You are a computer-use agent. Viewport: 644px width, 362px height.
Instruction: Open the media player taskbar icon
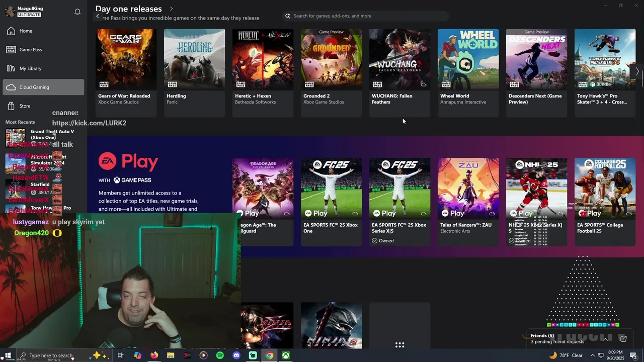[203, 355]
